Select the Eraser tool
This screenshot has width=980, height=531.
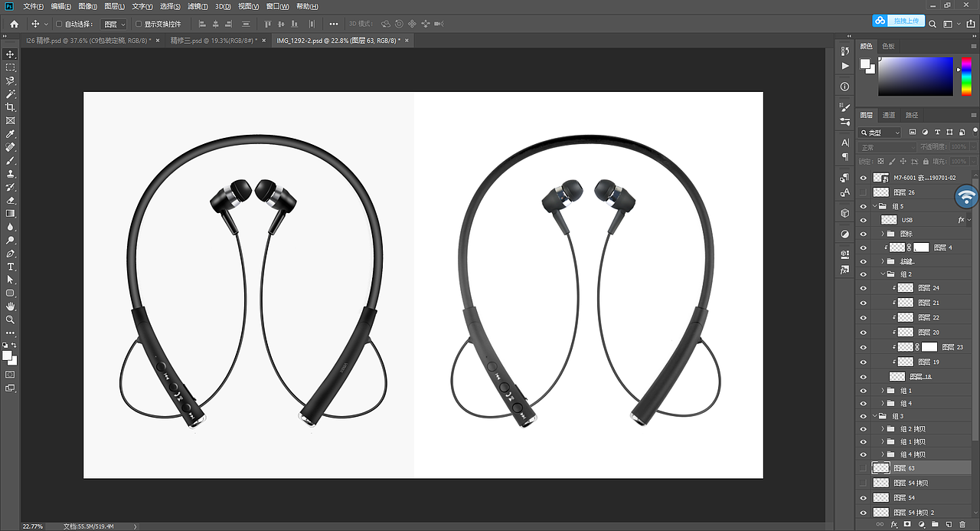tap(11, 201)
